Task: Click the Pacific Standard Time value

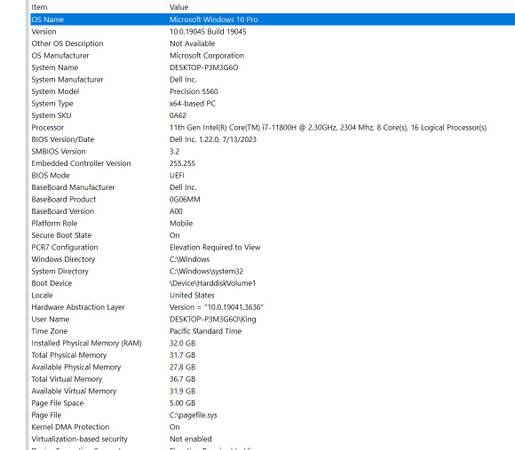Action: [205, 332]
